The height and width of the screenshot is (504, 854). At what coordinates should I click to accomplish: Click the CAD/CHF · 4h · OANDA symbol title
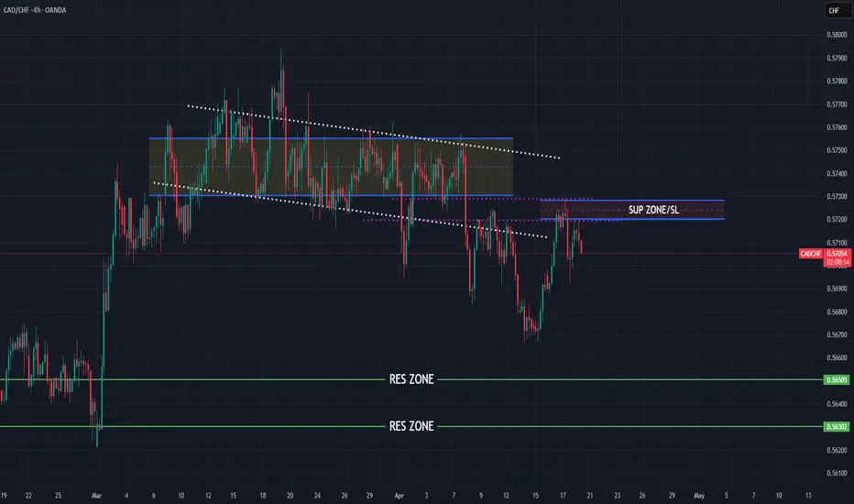35,10
